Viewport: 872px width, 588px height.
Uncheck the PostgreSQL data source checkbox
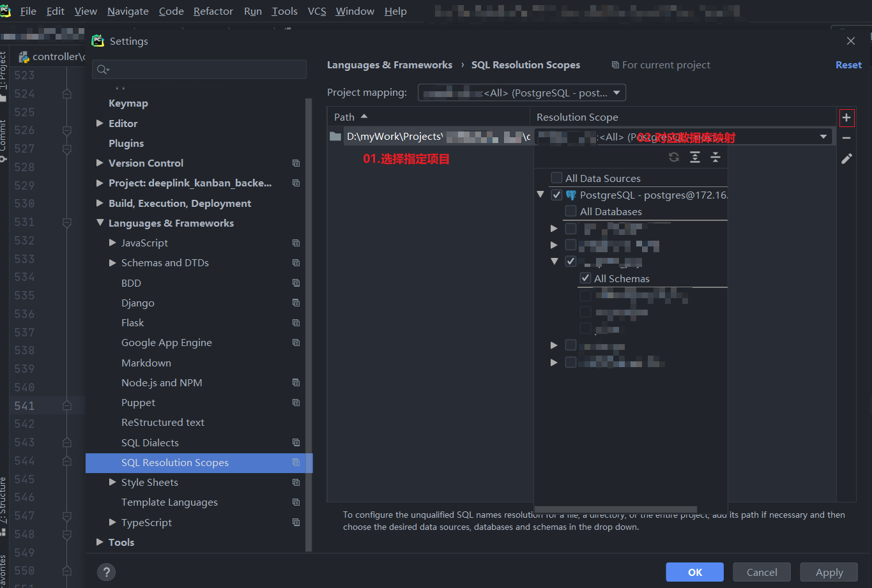point(556,194)
